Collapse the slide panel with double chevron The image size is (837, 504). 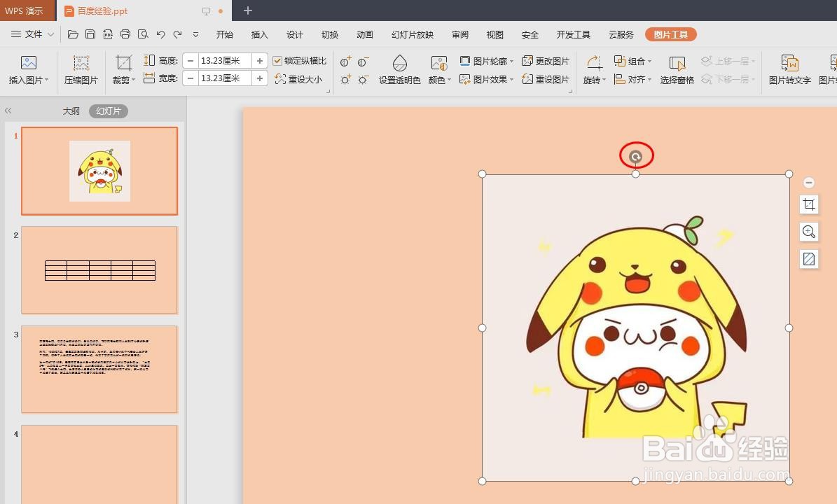point(8,111)
